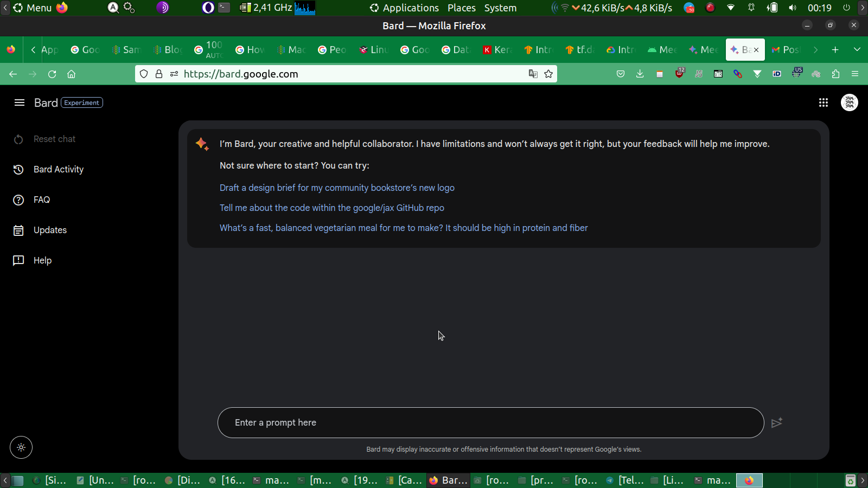Open the power/shutdown tray icon
Viewport: 868px width, 488px height.
coord(846,8)
